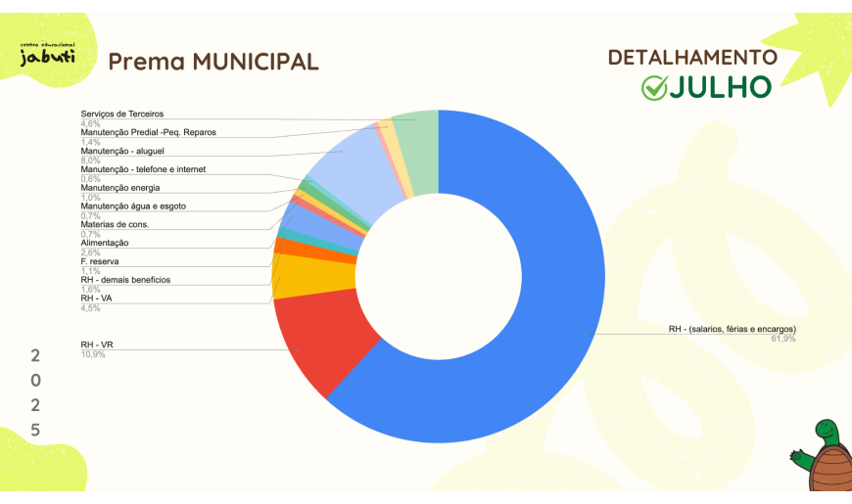This screenshot has height=504, width=852.
Task: Click the JULHO month text
Action: click(x=720, y=88)
